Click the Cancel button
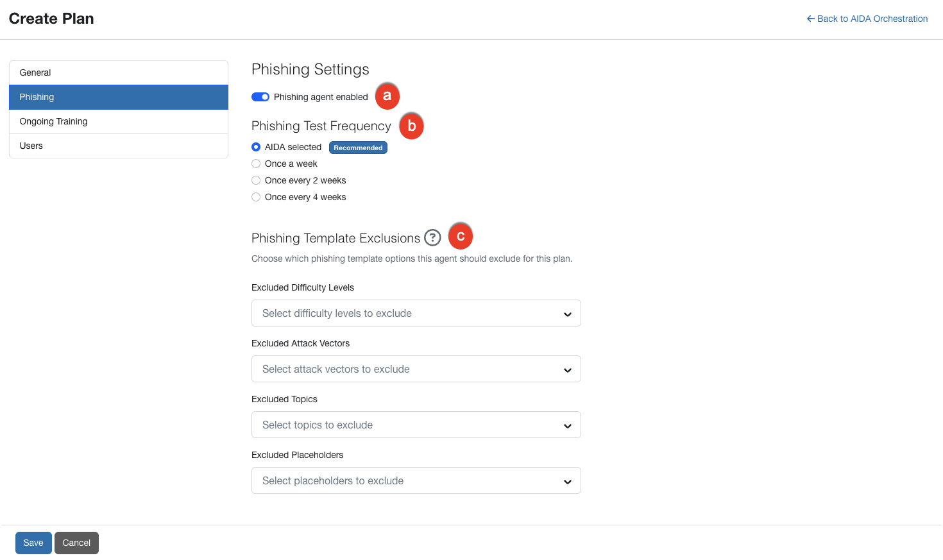943x560 pixels. click(76, 543)
